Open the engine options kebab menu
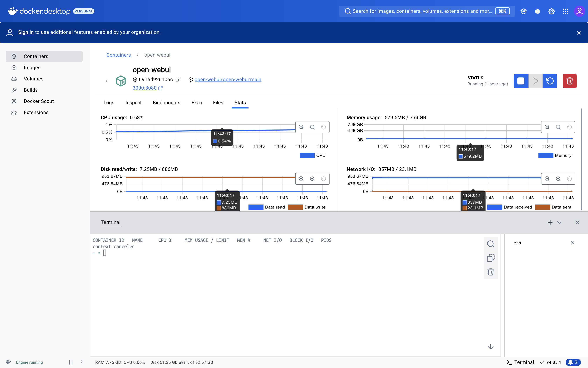Viewport: 588px width, 368px height. (82, 362)
